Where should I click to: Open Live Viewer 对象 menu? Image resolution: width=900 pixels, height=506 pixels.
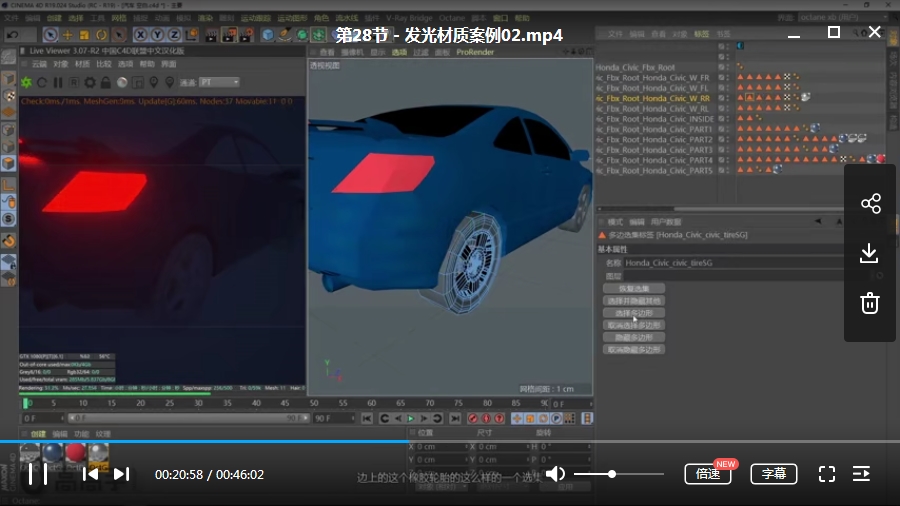[x=61, y=64]
